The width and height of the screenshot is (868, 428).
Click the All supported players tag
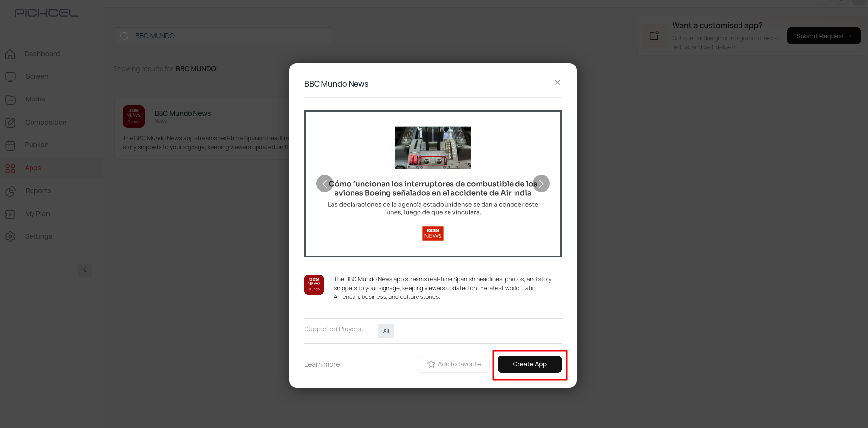386,331
